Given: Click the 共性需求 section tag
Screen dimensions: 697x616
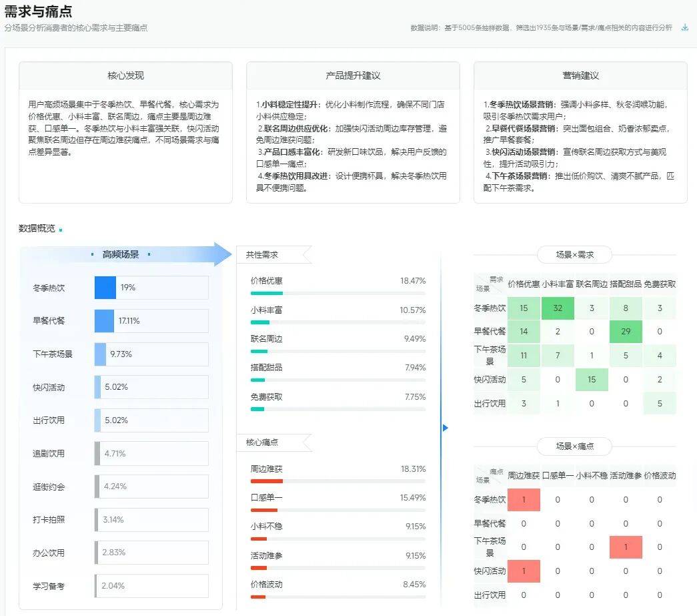Looking at the screenshot, I should click(263, 254).
